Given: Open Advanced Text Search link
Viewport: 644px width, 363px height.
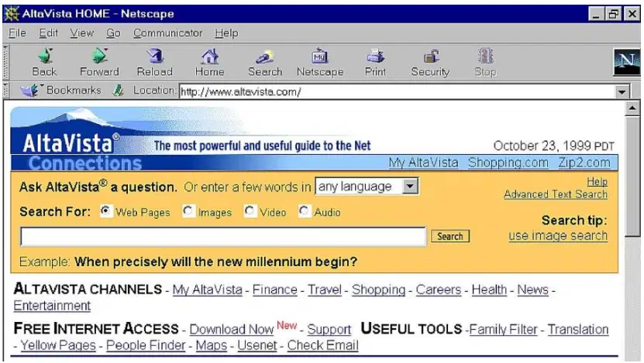Looking at the screenshot, I should [x=556, y=194].
